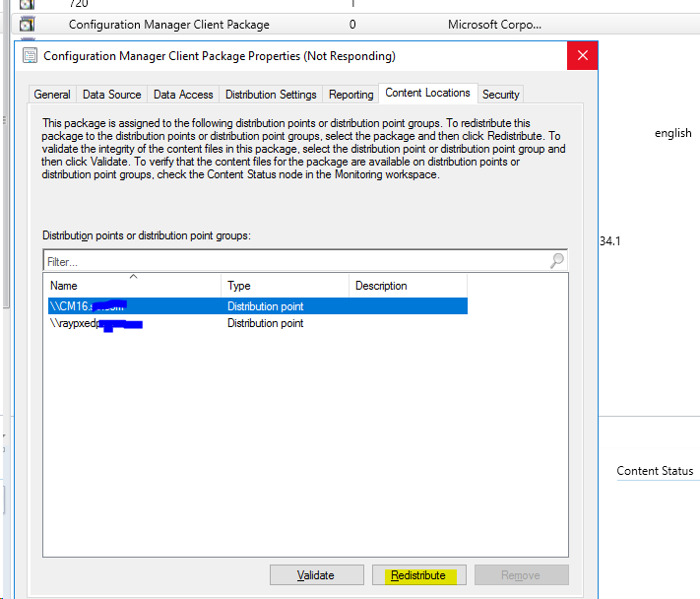Click Content Status heading in background window
Image resolution: width=700 pixels, height=599 pixels.
tap(655, 471)
